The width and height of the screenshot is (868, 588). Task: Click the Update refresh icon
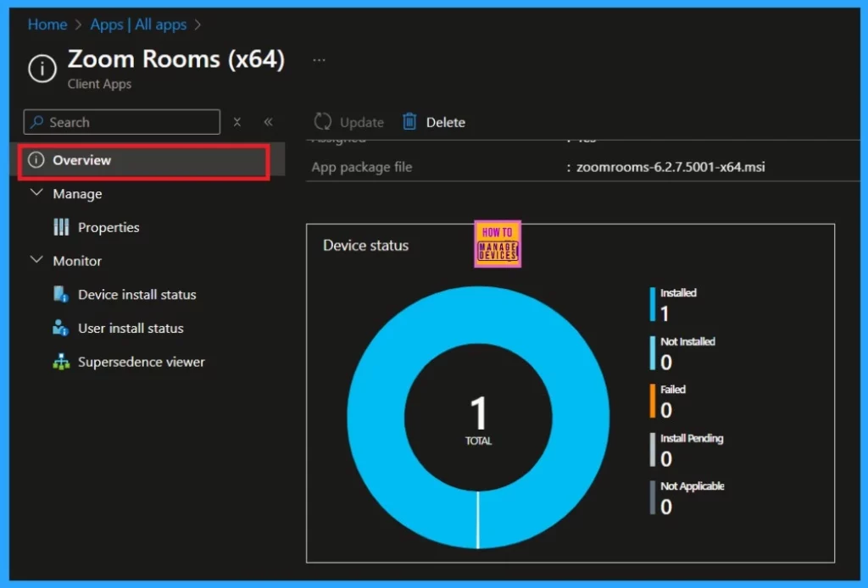pyautogui.click(x=323, y=122)
